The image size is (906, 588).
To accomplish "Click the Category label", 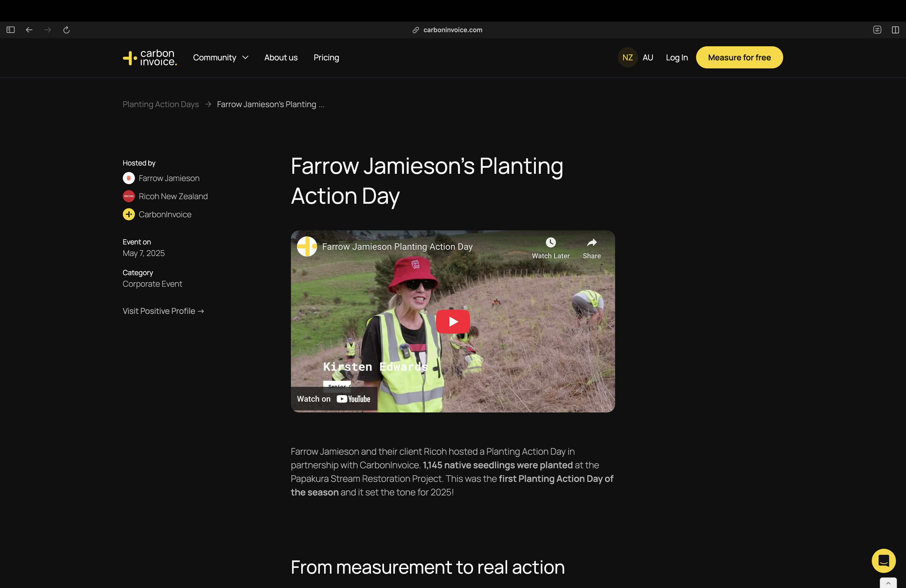I will tap(138, 273).
